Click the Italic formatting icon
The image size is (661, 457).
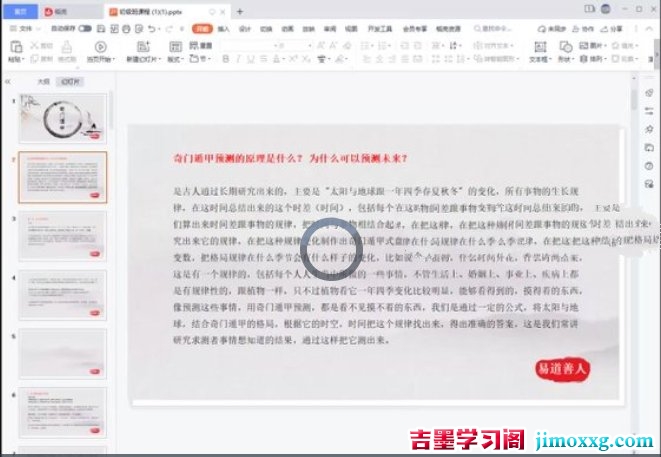coord(238,59)
